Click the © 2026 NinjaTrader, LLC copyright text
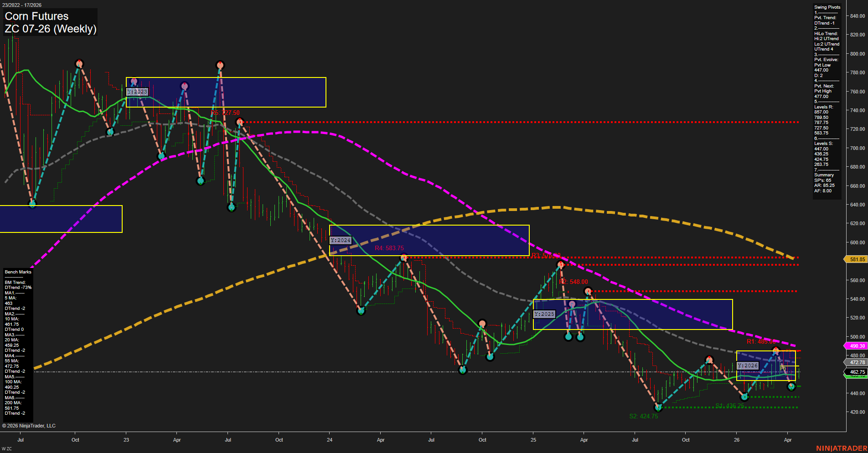The width and height of the screenshot is (868, 453). click(29, 425)
